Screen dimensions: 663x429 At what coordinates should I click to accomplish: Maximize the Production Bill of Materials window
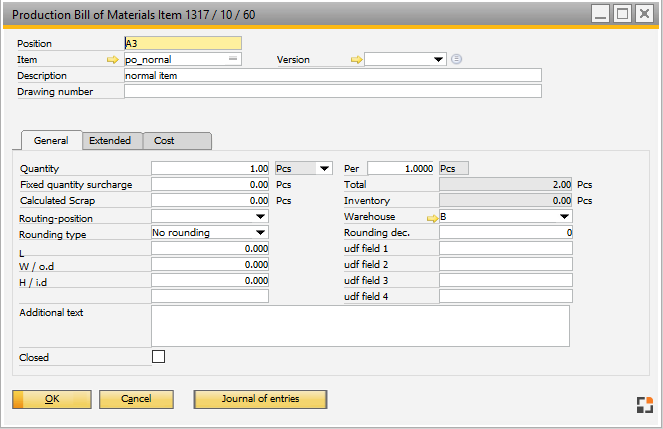point(622,13)
